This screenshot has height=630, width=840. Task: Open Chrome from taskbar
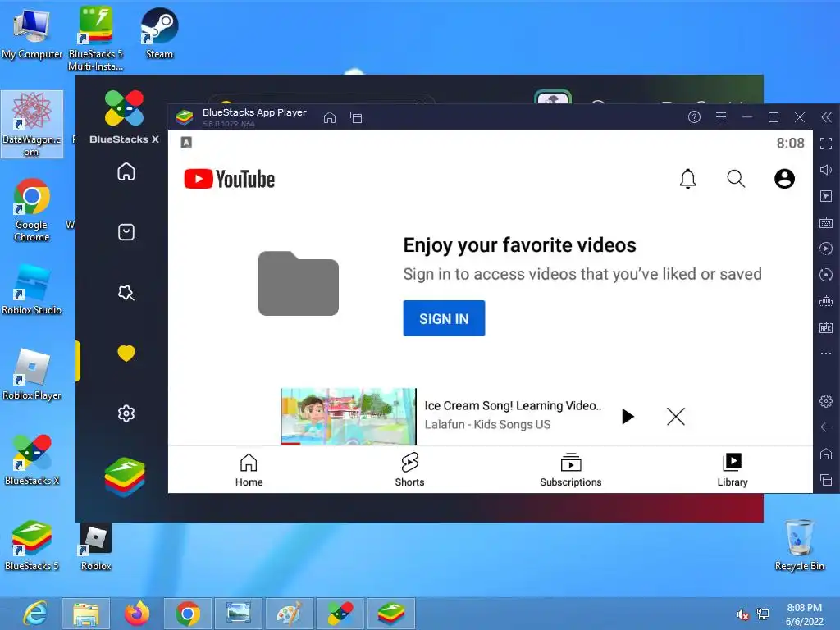[x=188, y=614]
